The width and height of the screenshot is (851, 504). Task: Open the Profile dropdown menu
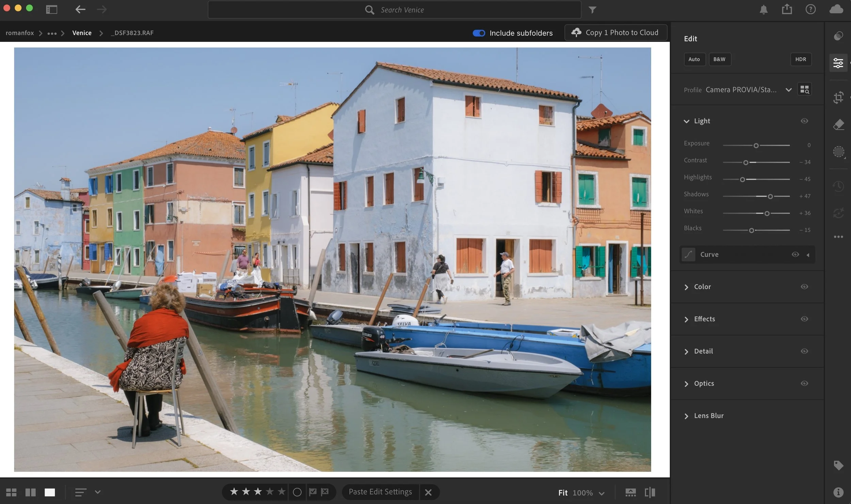[788, 90]
